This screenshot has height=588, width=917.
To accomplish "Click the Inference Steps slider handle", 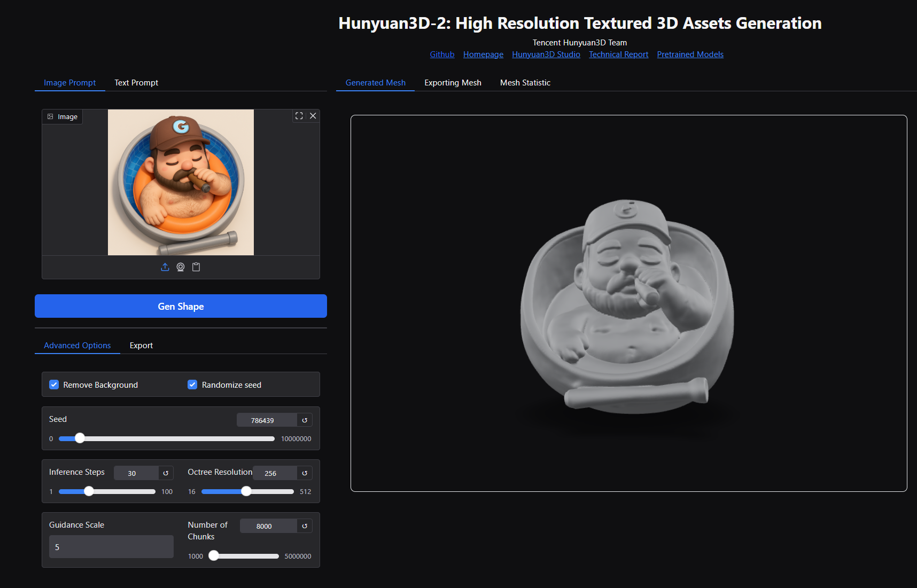I will (x=89, y=491).
